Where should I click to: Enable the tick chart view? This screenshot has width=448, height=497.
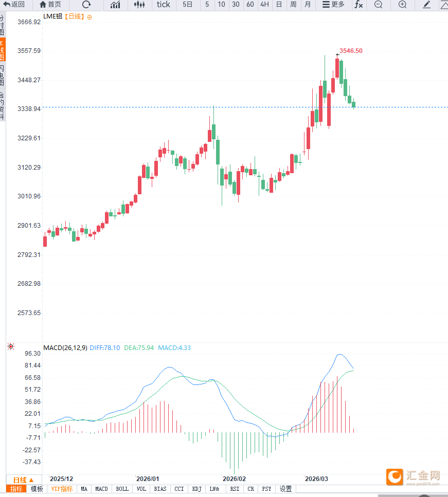click(x=164, y=5)
